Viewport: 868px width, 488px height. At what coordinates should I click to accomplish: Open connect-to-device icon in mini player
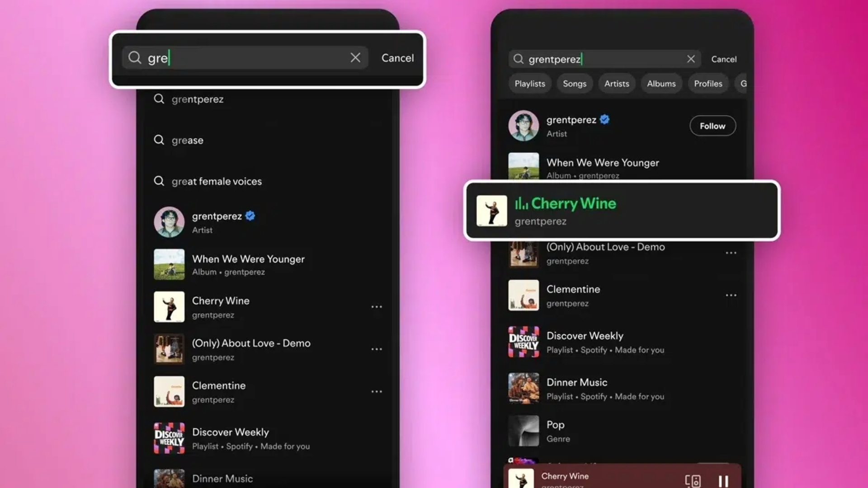point(693,481)
